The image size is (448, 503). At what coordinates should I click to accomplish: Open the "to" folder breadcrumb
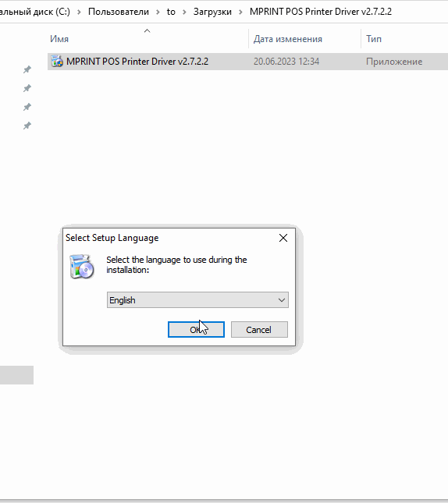(x=171, y=12)
